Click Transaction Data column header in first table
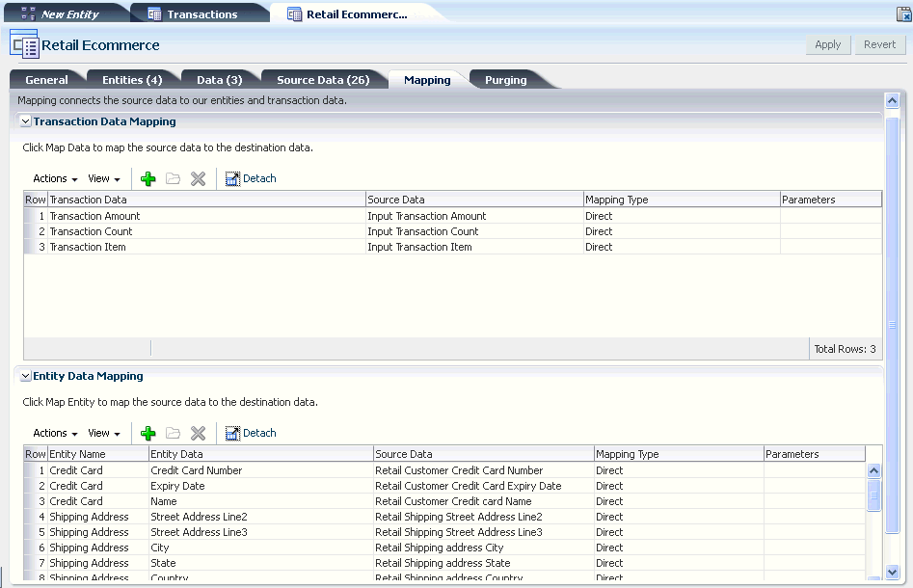Viewport: 913px width, 588px height. [206, 200]
